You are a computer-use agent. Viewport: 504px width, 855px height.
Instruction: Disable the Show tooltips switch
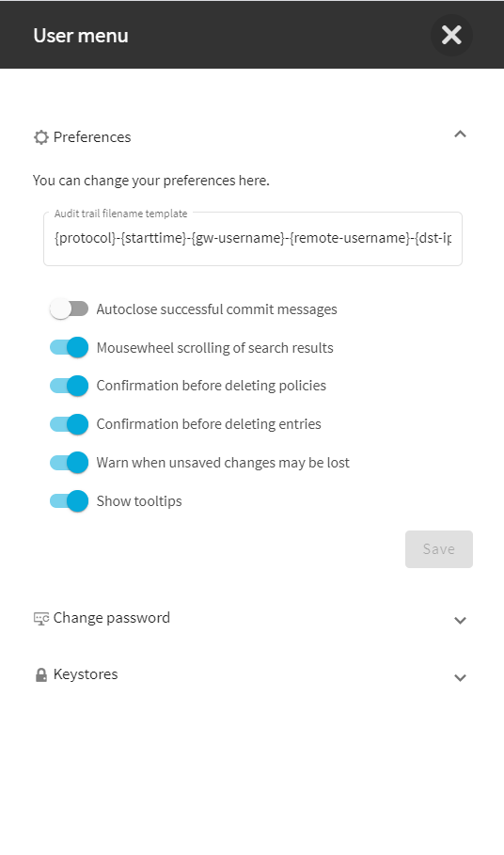[x=69, y=501]
